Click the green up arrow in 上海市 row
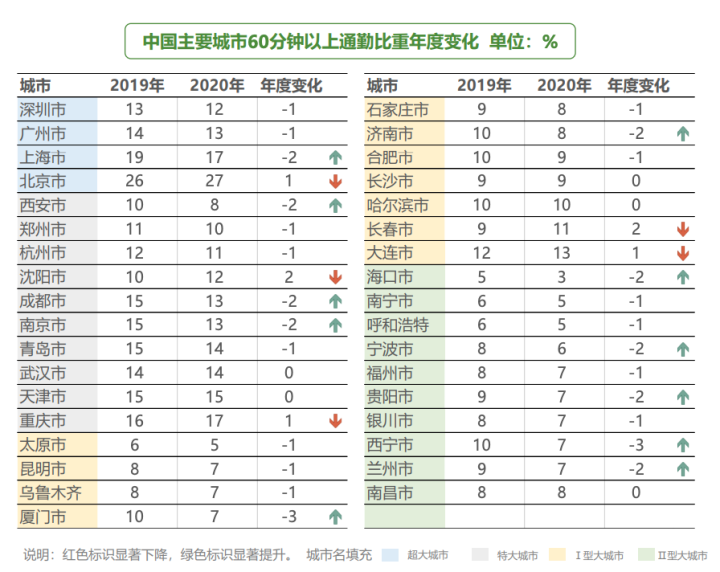 [x=335, y=157]
